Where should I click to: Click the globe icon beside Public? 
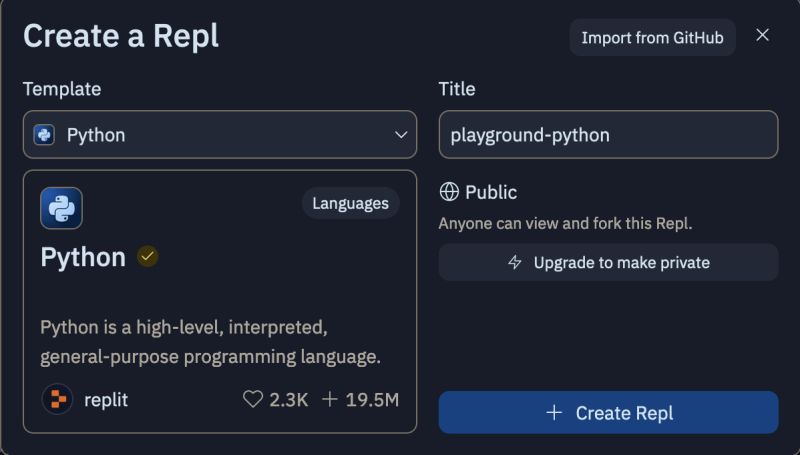pos(449,192)
